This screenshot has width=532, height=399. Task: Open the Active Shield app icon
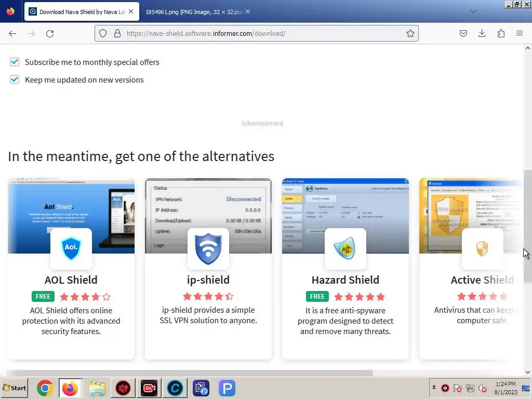coord(483,249)
